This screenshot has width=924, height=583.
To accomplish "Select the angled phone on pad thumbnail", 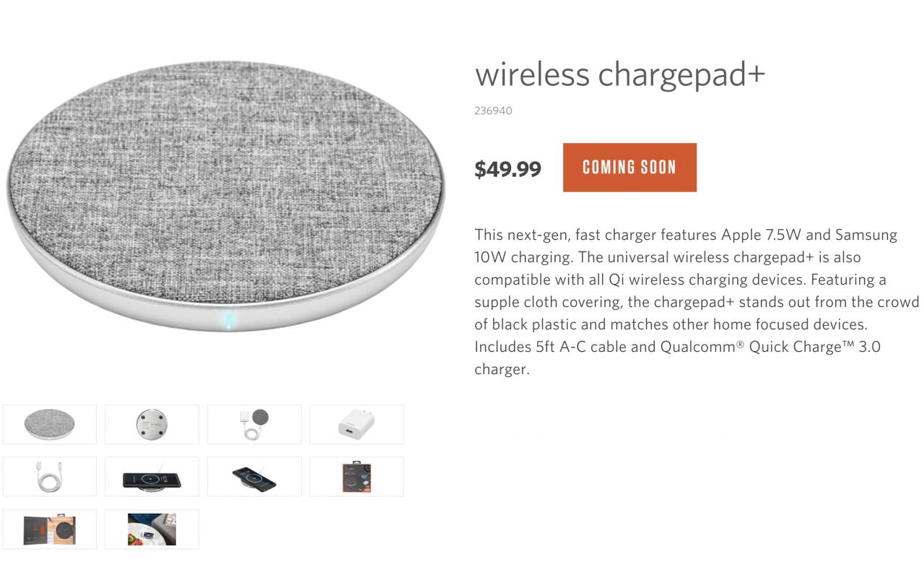I will pyautogui.click(x=254, y=477).
